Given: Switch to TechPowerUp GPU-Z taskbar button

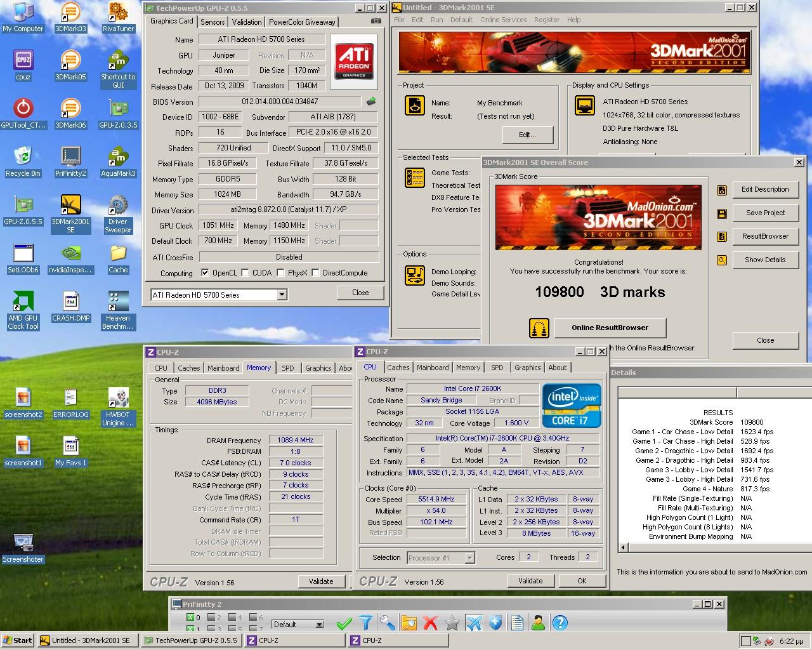Looking at the screenshot, I should [x=191, y=640].
